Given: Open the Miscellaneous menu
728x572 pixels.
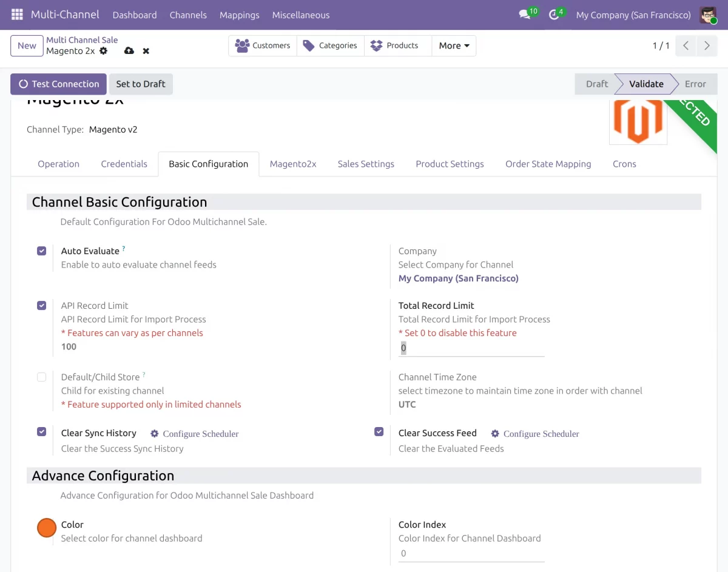Looking at the screenshot, I should (x=301, y=15).
